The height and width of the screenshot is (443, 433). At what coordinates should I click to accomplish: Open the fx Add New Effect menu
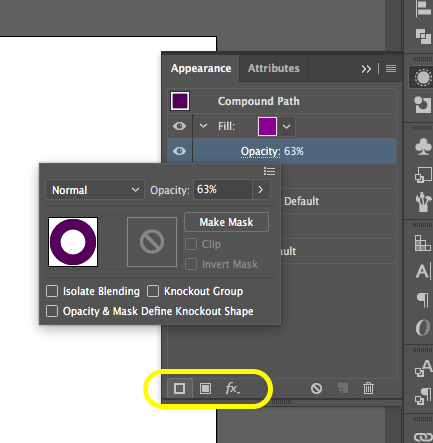coord(232,388)
